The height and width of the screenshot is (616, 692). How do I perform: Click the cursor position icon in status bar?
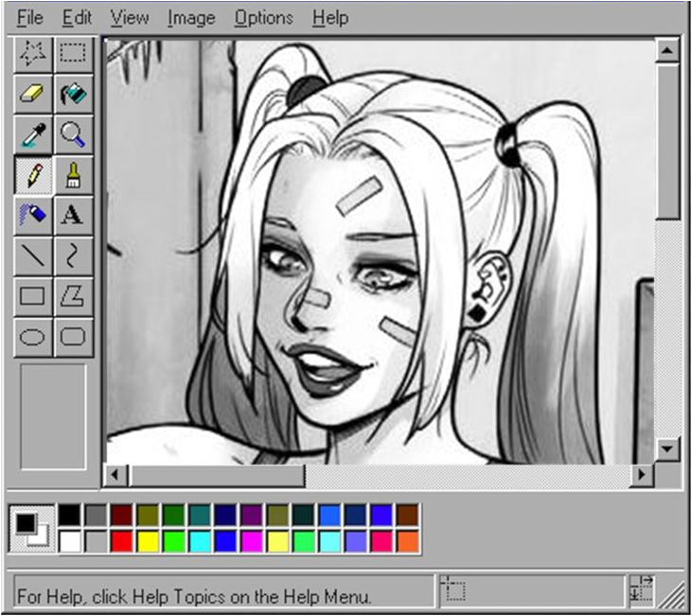tap(453, 589)
